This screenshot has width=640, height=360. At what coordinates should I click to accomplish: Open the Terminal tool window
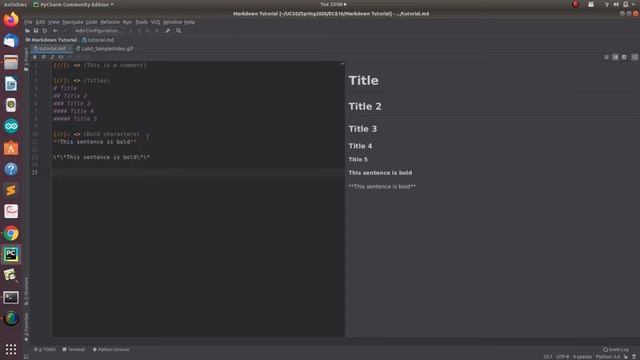pos(74,349)
